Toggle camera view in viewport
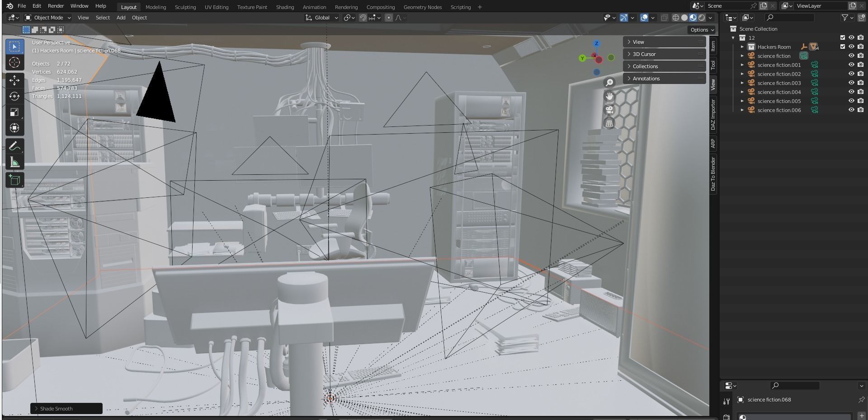Image resolution: width=868 pixels, height=420 pixels. [x=609, y=110]
